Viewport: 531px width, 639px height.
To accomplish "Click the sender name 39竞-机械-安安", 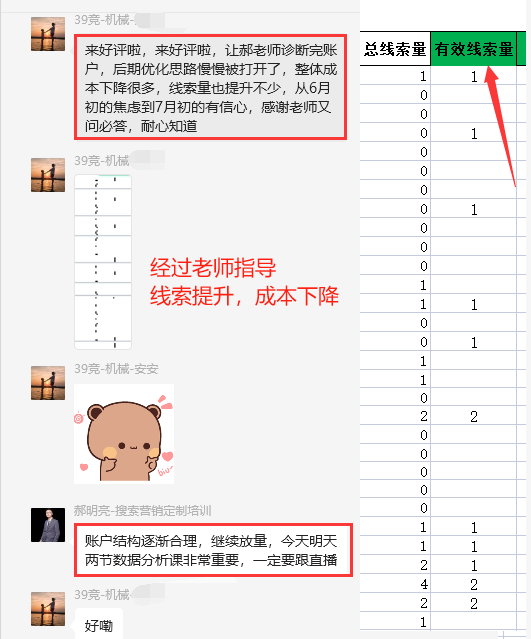I will [x=116, y=369].
